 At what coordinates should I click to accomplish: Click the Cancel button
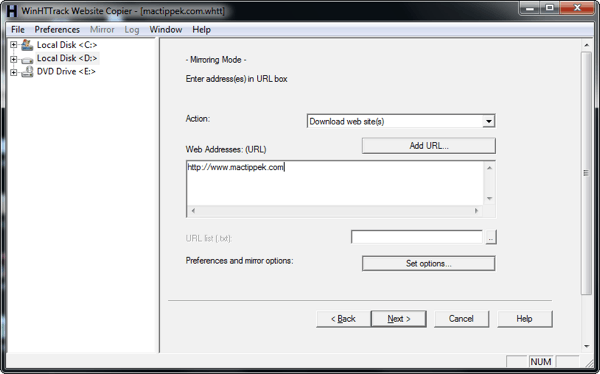coord(461,319)
